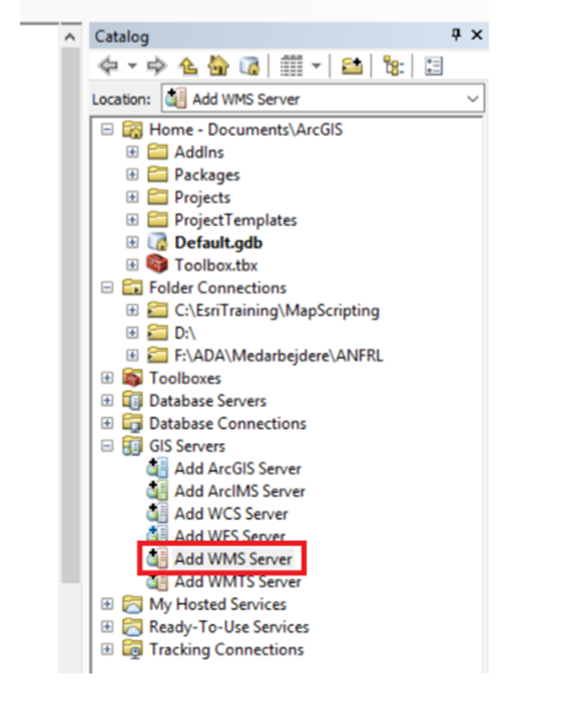Click Connect To Folder icon
566x728 pixels.
point(352,66)
